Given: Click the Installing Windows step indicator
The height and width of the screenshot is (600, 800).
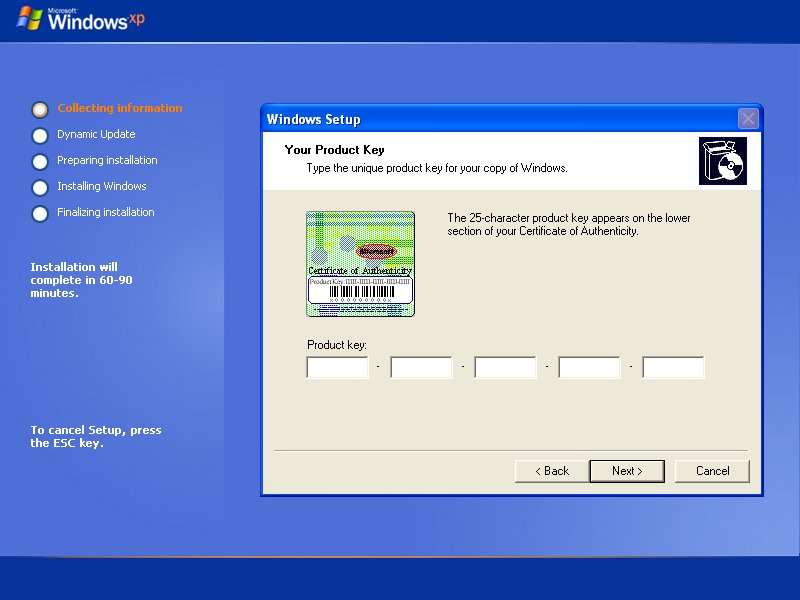Looking at the screenshot, I should (x=40, y=188).
